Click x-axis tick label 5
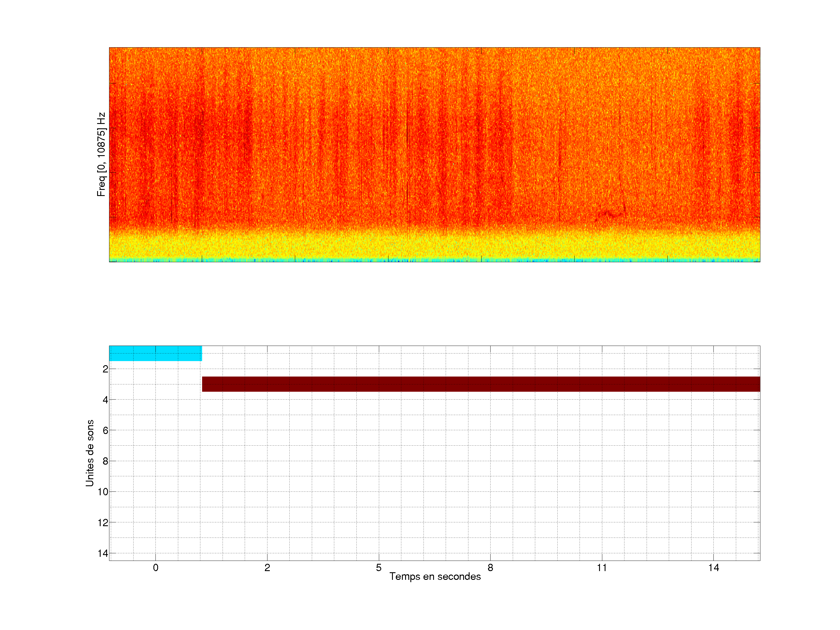 click(379, 568)
